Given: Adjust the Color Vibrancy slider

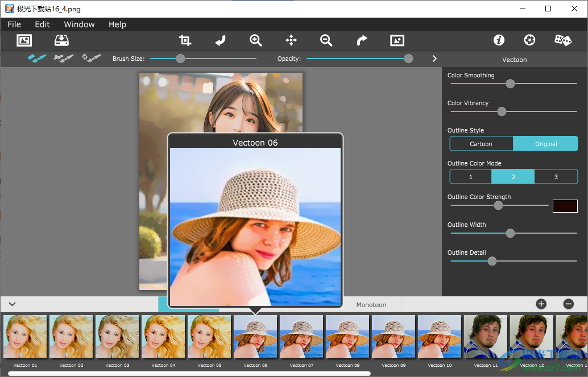Looking at the screenshot, I should click(x=502, y=111).
